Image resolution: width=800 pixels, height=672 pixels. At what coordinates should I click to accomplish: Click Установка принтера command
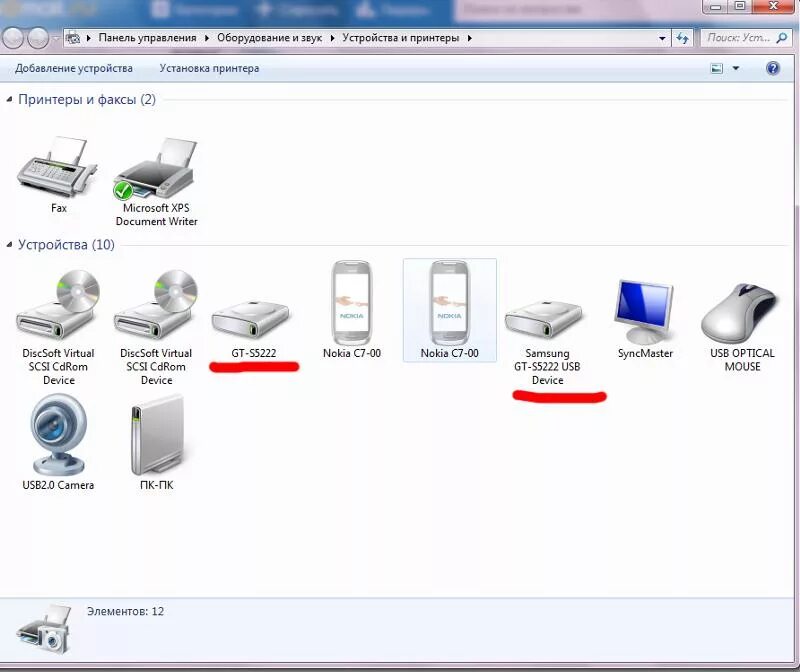(209, 68)
